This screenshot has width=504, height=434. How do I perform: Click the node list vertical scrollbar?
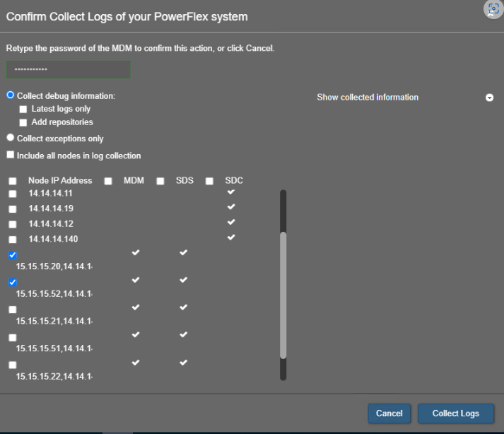tap(283, 297)
